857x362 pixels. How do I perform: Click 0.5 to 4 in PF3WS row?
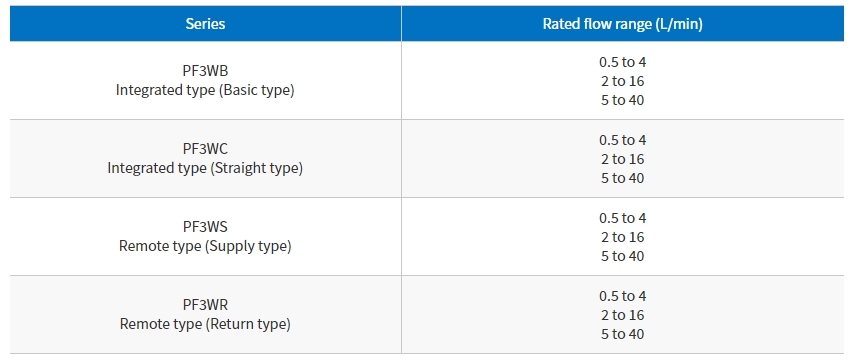623,218
